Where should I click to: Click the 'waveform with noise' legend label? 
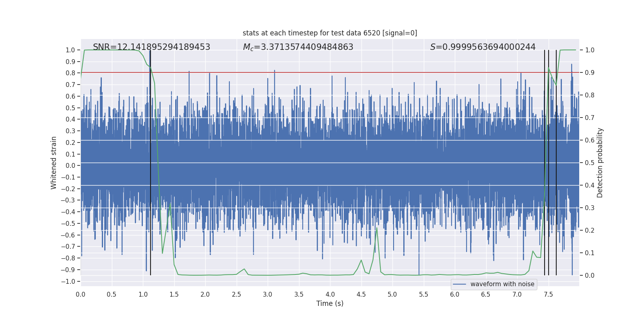coord(502,284)
